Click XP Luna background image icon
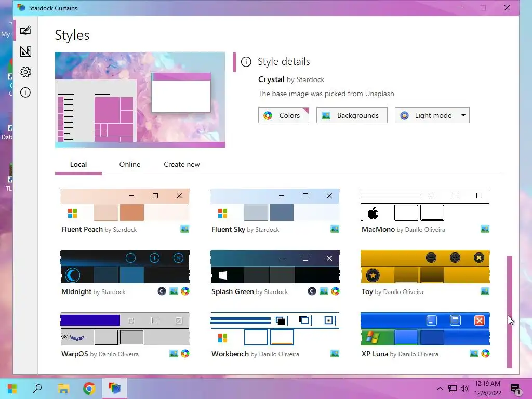This screenshot has height=399, width=532. tap(474, 354)
